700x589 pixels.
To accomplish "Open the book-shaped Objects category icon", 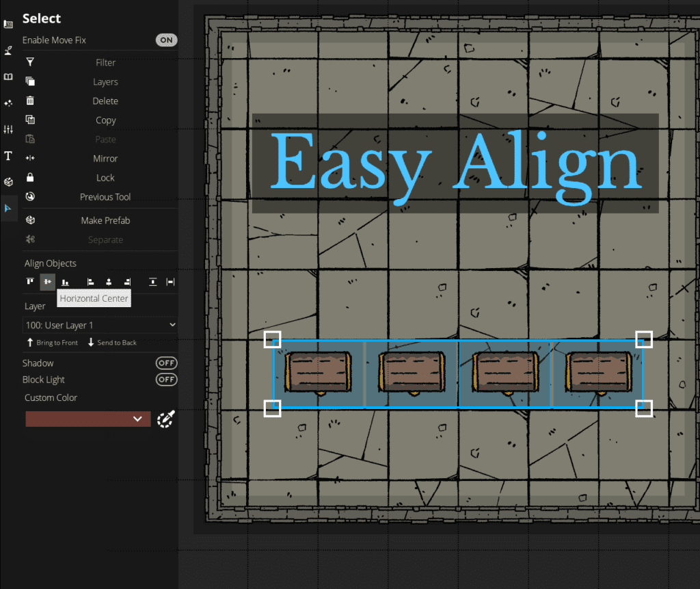I will [x=8, y=77].
